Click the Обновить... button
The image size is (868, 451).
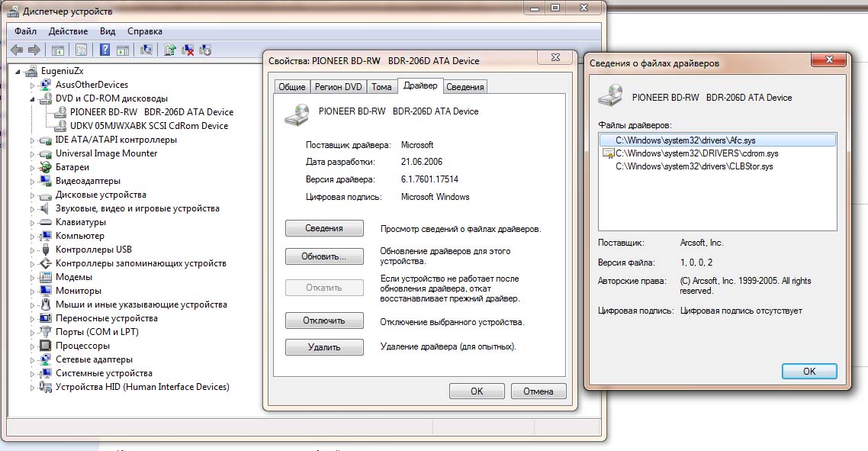(324, 256)
